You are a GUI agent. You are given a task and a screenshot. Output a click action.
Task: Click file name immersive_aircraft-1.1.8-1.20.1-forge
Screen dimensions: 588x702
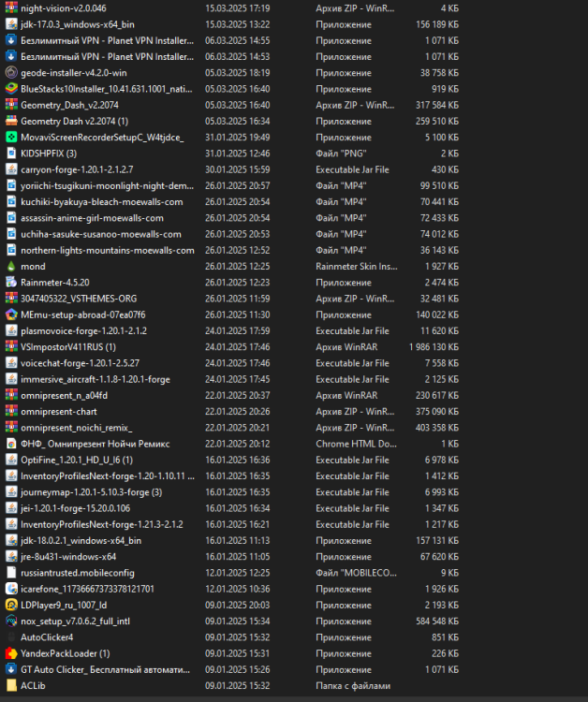click(x=96, y=379)
